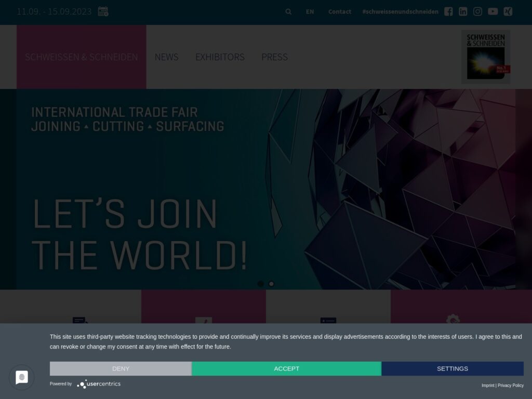Accept cookies with the ACCEPT button

point(287,368)
